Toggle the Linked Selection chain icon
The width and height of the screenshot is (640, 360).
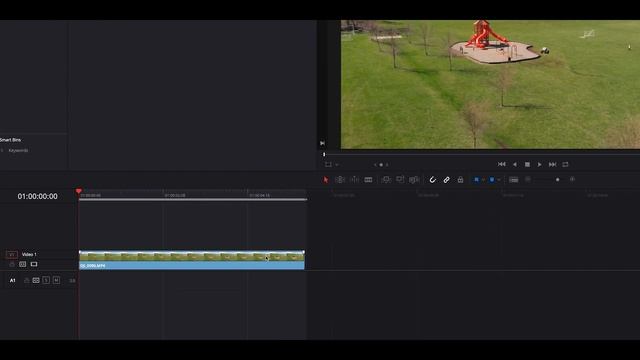(447, 180)
